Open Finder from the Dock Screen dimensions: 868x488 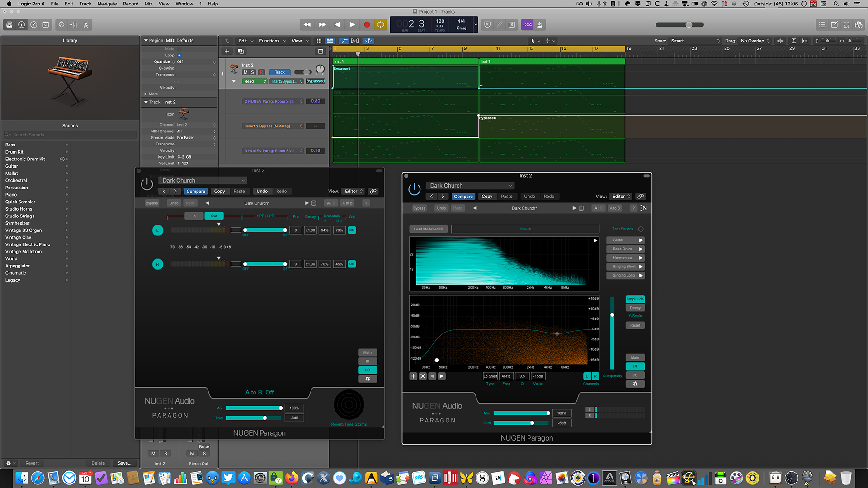tap(21, 478)
